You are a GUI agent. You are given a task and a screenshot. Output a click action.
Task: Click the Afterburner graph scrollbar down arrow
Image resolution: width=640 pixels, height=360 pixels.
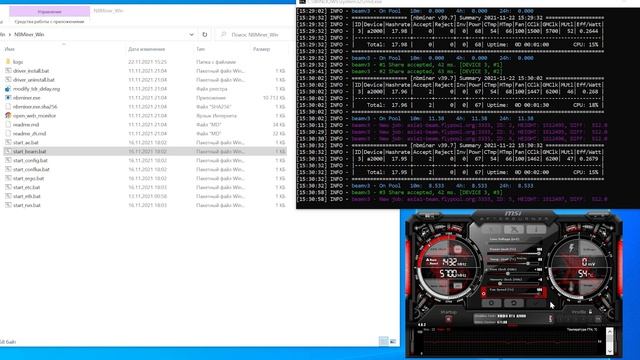click(610, 351)
